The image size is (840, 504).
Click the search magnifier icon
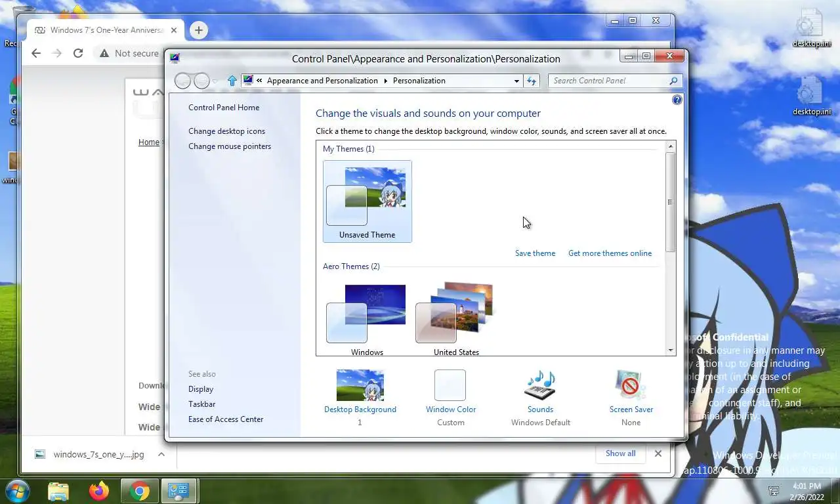point(673,81)
